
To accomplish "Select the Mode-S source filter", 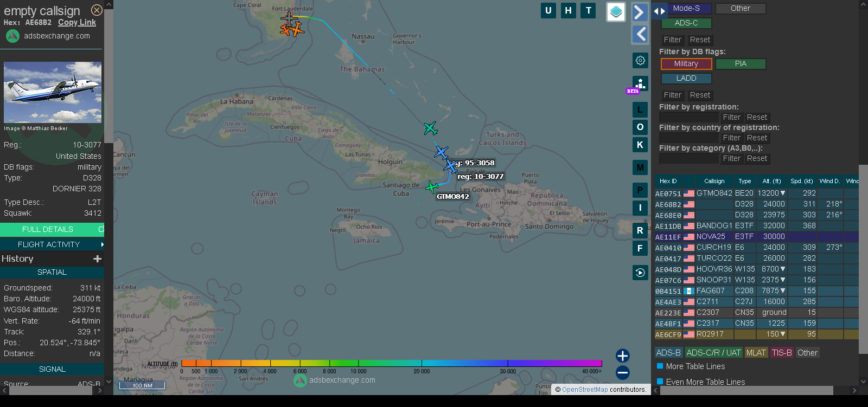I will (x=686, y=9).
